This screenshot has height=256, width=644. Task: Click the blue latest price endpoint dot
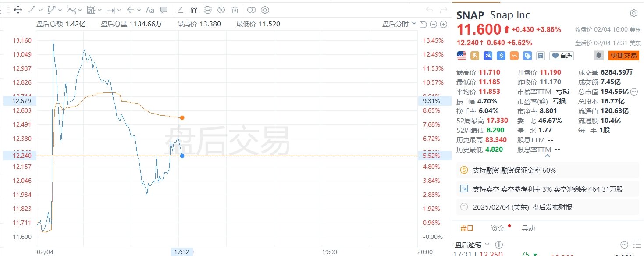[182, 156]
